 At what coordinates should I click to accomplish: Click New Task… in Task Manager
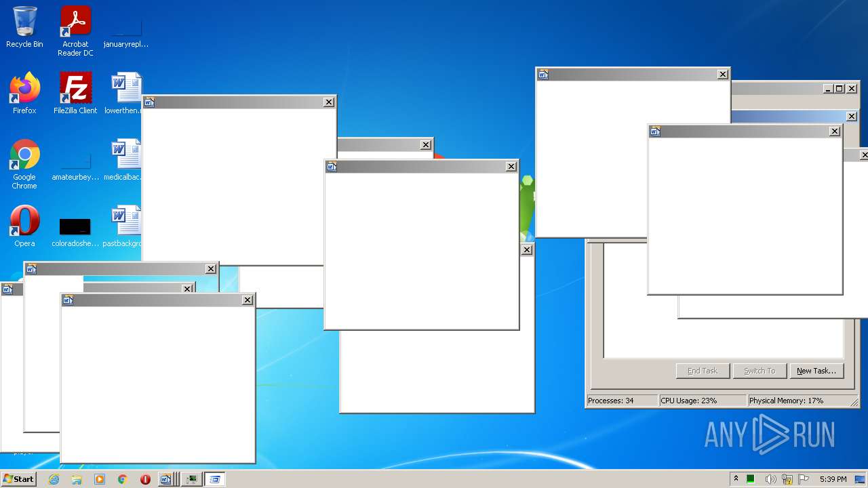[816, 371]
